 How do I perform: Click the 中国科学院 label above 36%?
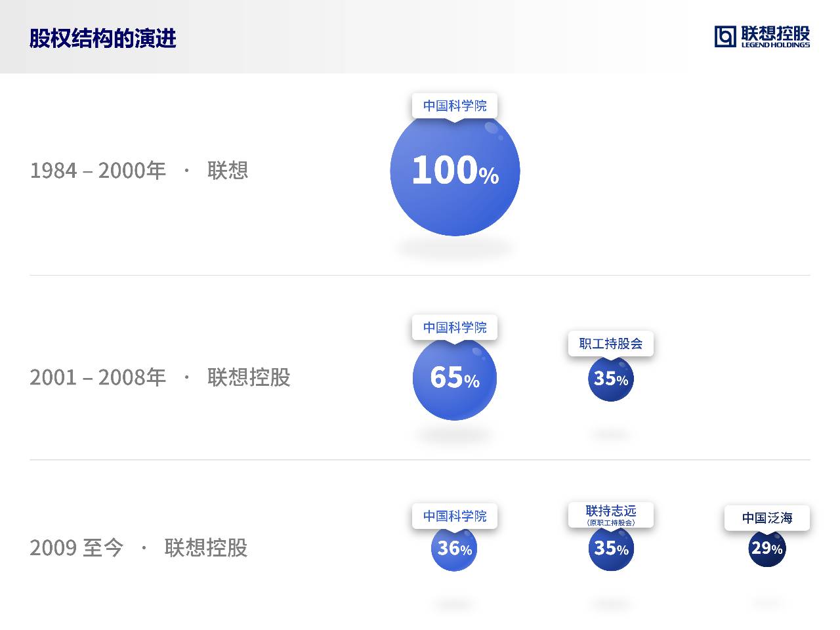click(x=455, y=516)
